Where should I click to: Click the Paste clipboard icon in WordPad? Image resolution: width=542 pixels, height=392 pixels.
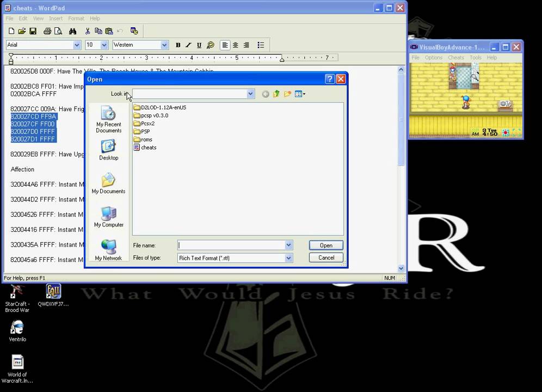(x=109, y=31)
